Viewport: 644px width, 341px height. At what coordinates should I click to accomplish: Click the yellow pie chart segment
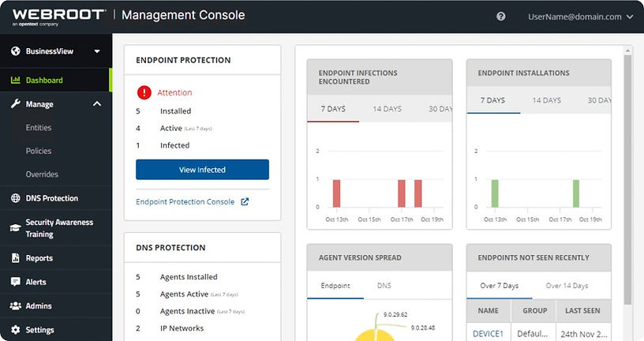(374, 335)
